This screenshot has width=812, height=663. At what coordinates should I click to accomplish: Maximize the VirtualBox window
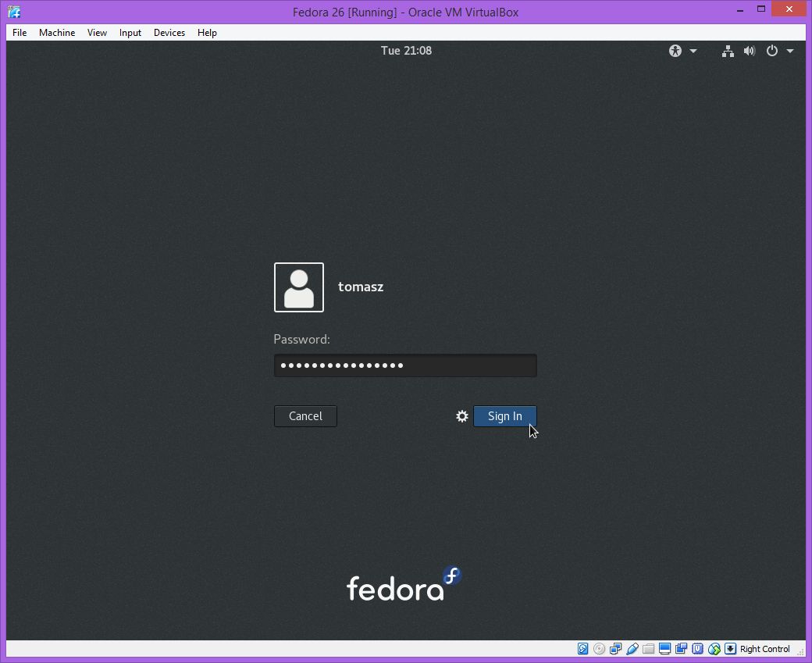761,9
